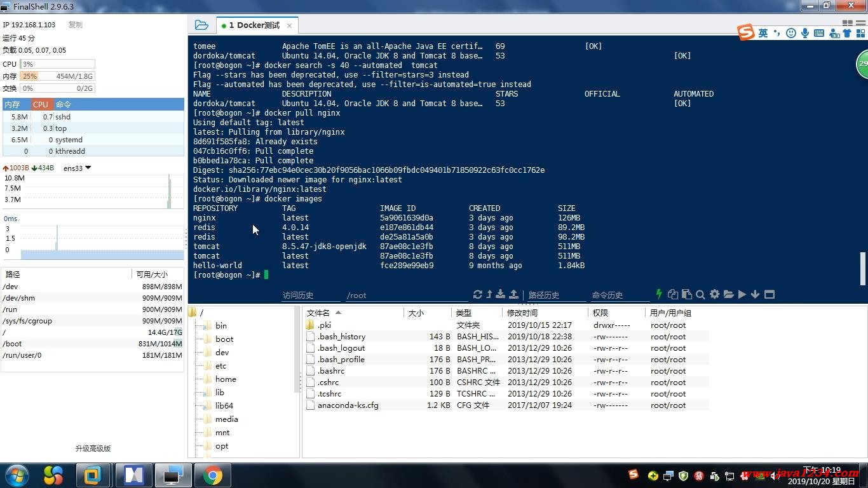Click the /root path input field
Image resolution: width=868 pixels, height=488 pixels.
(407, 295)
